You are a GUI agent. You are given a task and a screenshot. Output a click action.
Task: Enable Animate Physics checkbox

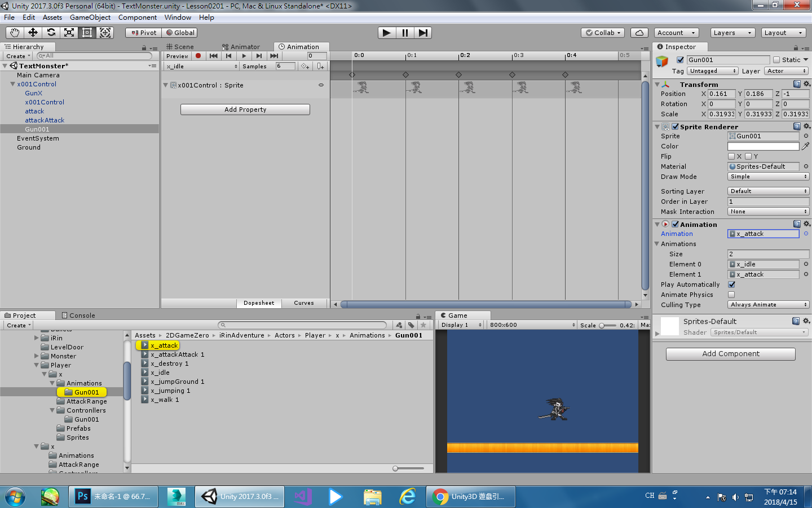[x=731, y=295]
